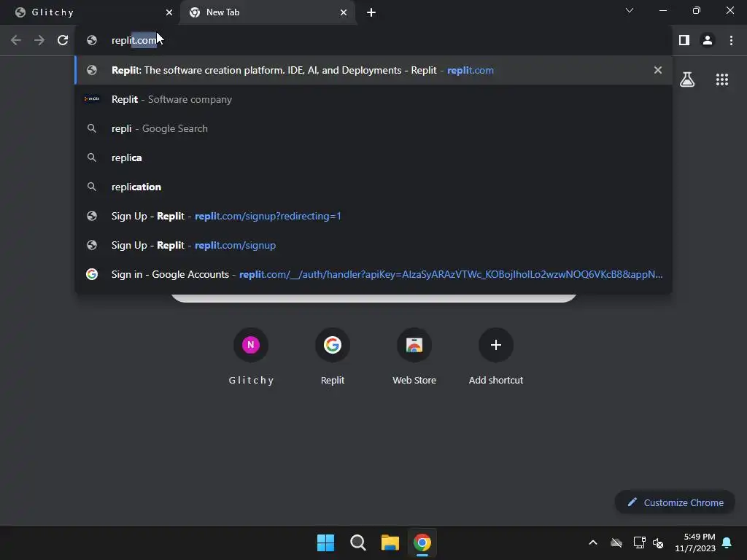Open File Explorer from the taskbar
This screenshot has width=747, height=560.
[x=390, y=542]
